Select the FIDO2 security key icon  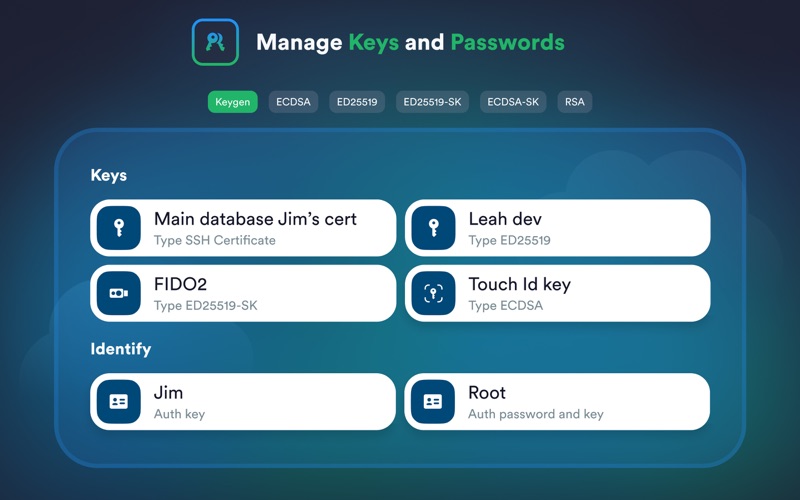(x=119, y=293)
